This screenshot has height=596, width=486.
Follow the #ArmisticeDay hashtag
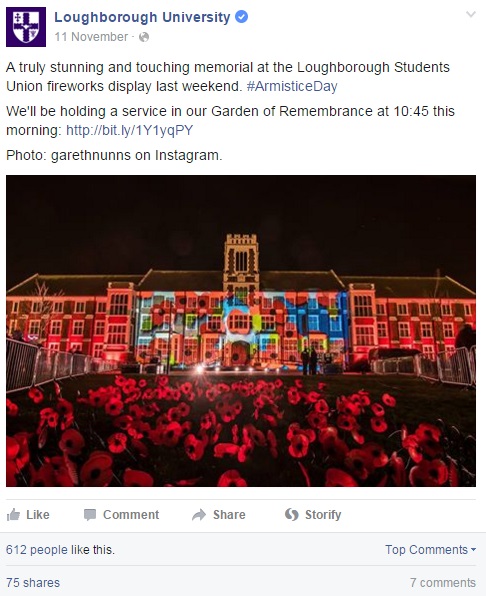(292, 86)
